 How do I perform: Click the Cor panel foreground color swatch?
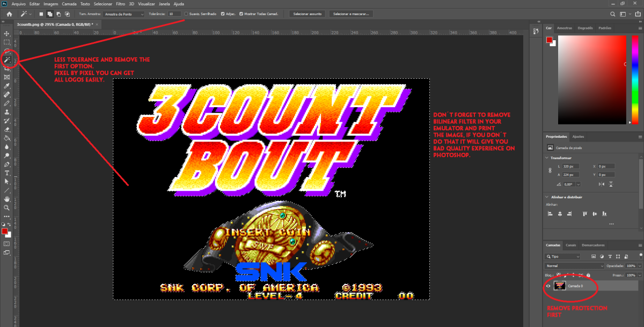549,40
